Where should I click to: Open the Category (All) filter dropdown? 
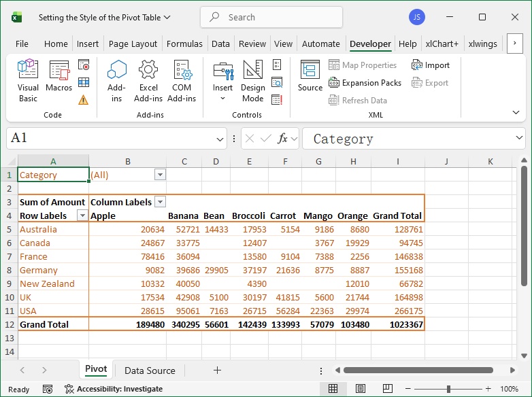click(160, 175)
